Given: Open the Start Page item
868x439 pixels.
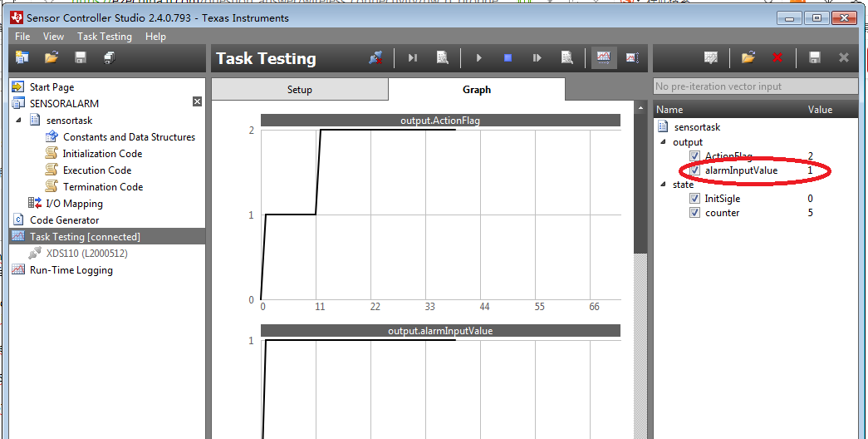Looking at the screenshot, I should click(51, 87).
